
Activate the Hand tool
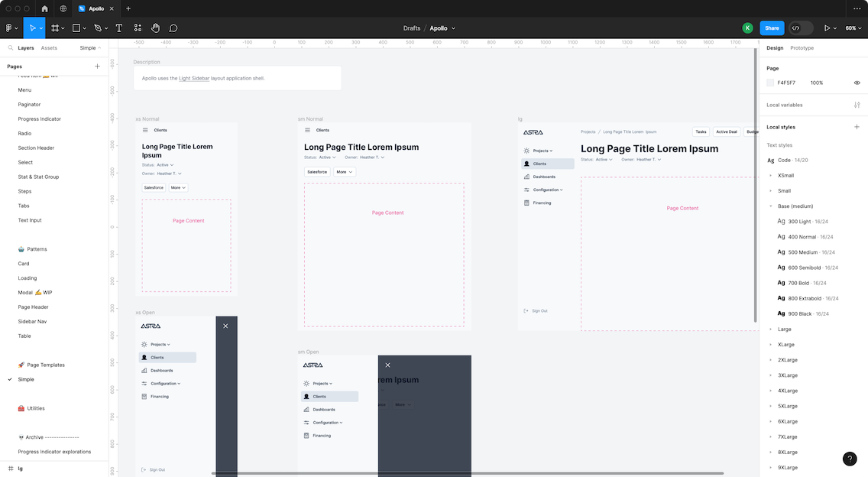(x=156, y=28)
